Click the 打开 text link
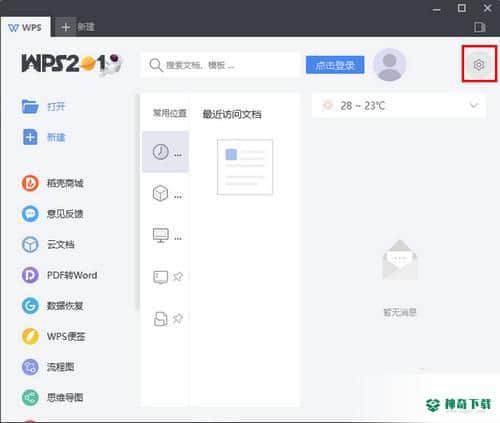This screenshot has height=423, width=500. click(x=56, y=107)
